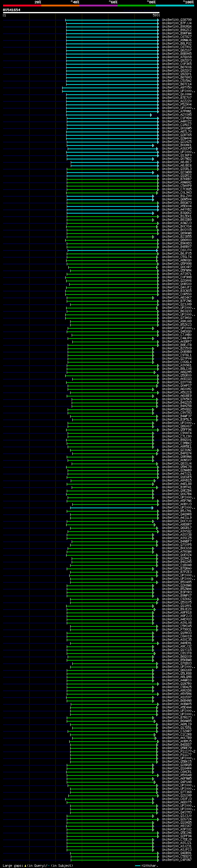Select hit label UniRef100_A9TY50

pyautogui.click(x=177, y=88)
